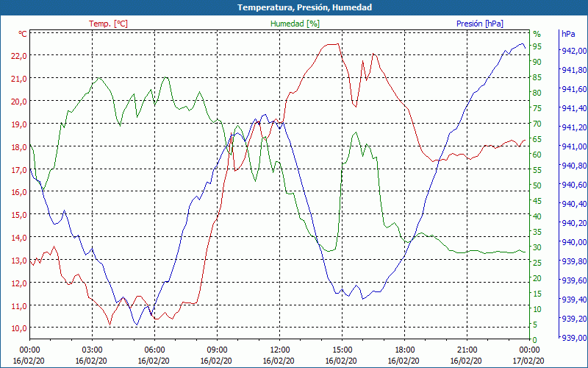Click the chart title Temperatura, Presión, Humedad
Viewport: 588px width, 368px height.
(x=304, y=7)
